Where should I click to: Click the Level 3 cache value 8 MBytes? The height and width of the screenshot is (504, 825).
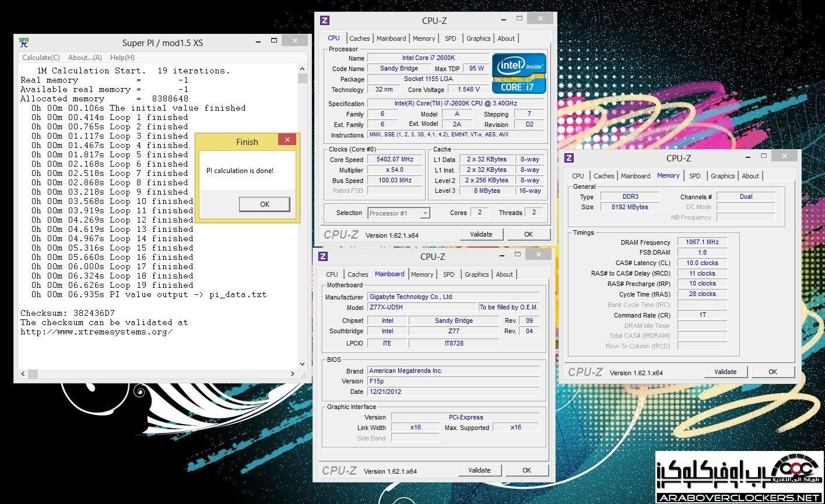click(x=486, y=191)
